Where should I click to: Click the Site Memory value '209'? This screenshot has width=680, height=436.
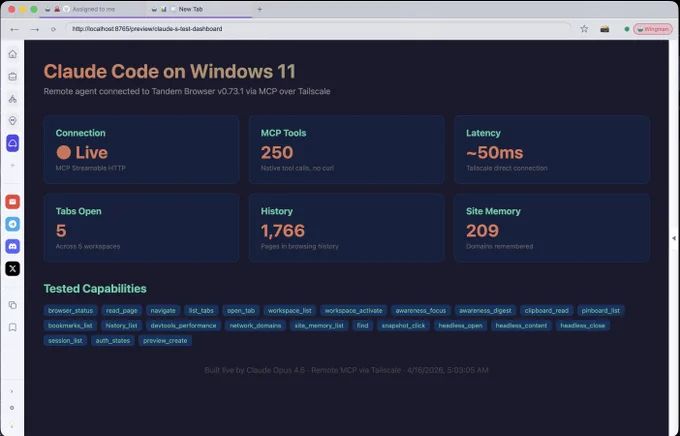(x=482, y=230)
